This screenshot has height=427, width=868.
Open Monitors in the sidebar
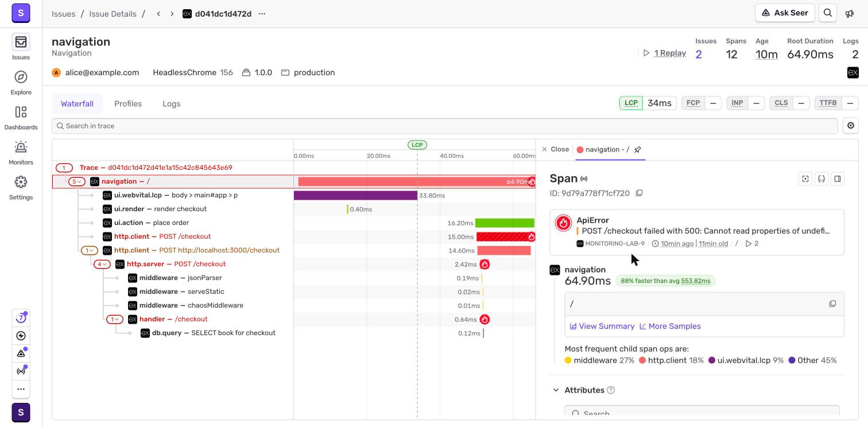[21, 147]
